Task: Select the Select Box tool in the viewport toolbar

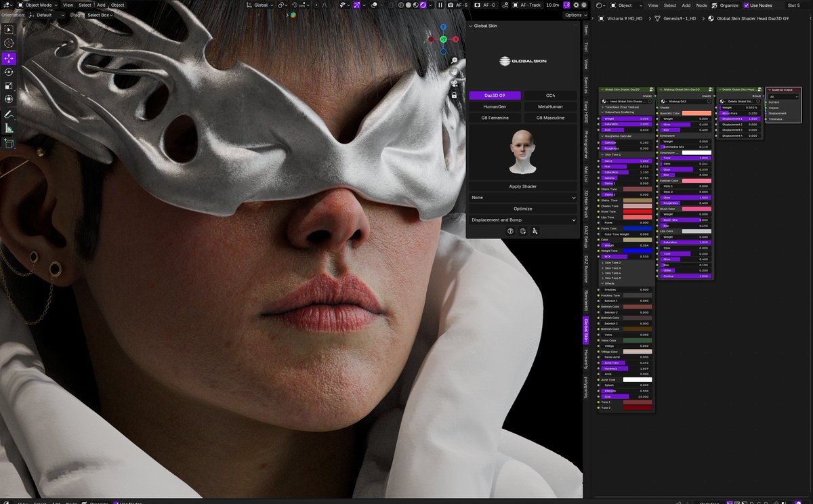Action: 9,30
